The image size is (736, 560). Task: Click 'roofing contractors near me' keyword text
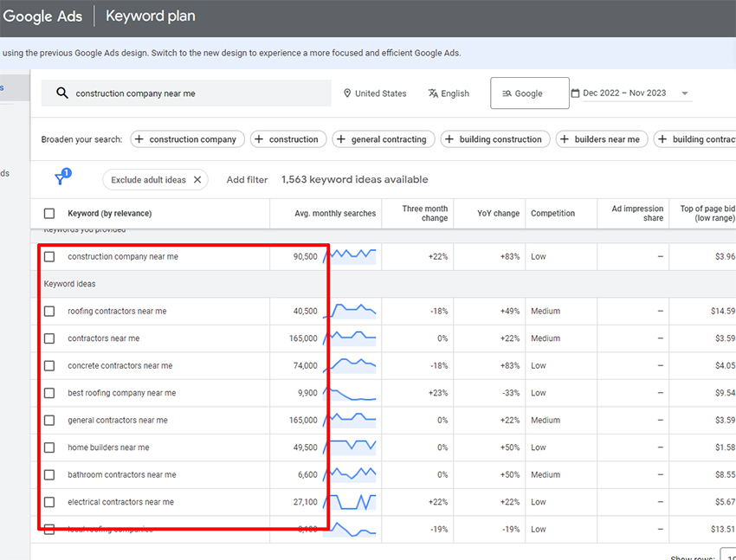[x=117, y=311]
